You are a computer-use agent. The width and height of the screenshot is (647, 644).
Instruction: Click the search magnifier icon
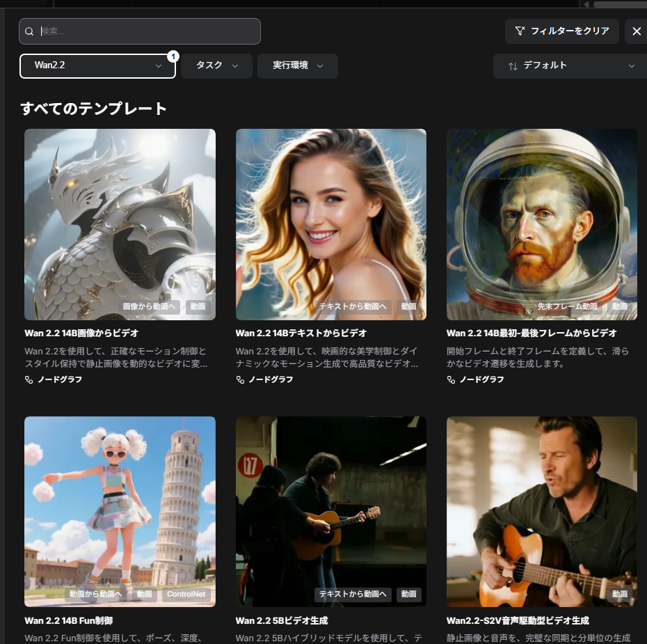[x=29, y=31]
